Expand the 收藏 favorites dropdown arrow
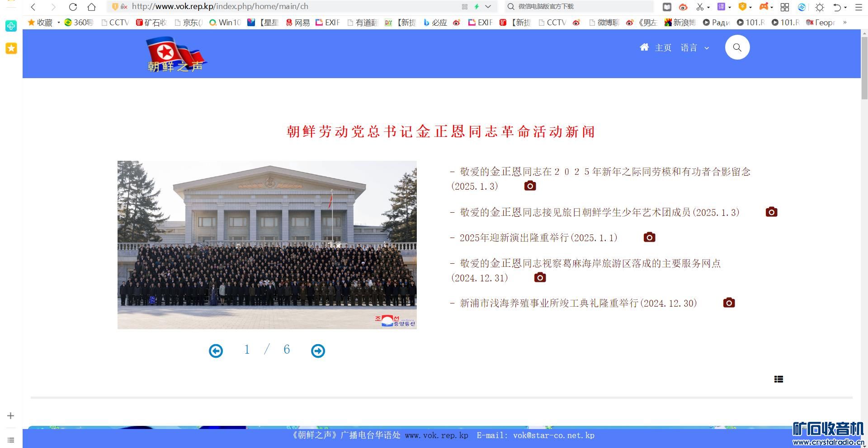This screenshot has height=448, width=868. click(x=59, y=23)
